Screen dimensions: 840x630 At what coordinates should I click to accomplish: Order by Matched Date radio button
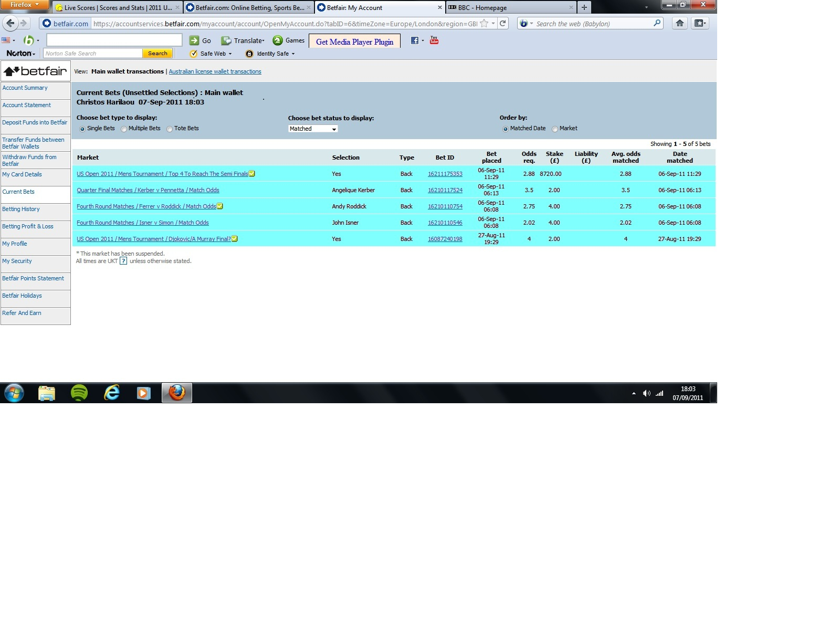(x=506, y=129)
